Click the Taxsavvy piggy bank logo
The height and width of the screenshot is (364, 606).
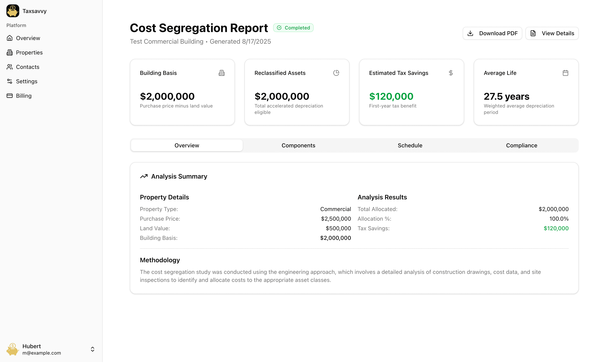[12, 11]
